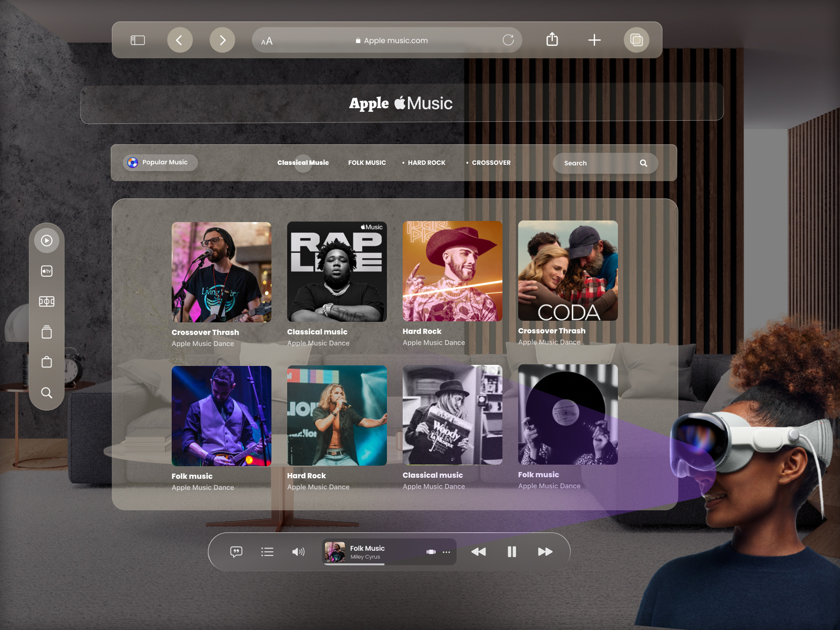840x630 pixels.
Task: Open the Apple TV sidebar icon
Action: coord(47,271)
